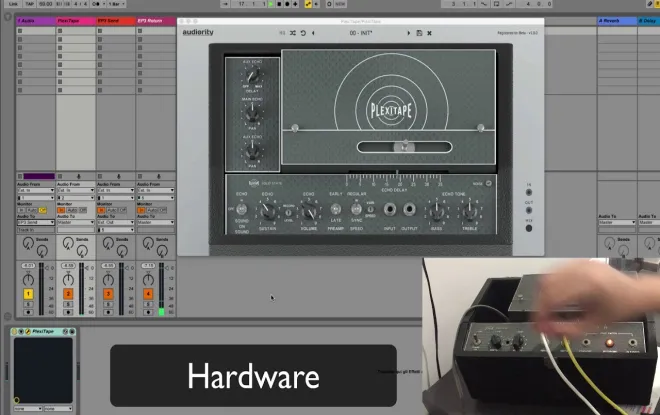Click the randomize preset icon in PlexiTape
The image size is (660, 415).
pos(293,33)
